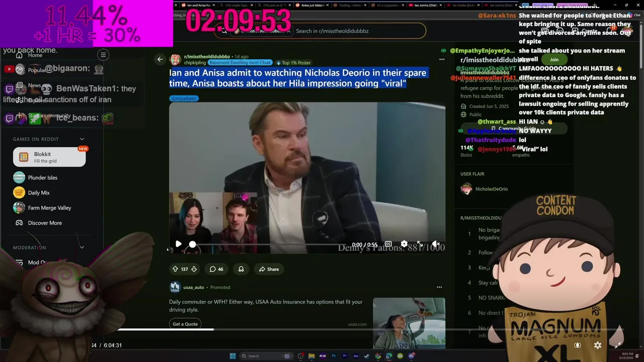The image size is (644, 362).
Task: Open Steam from the taskbar
Action: [367, 356]
